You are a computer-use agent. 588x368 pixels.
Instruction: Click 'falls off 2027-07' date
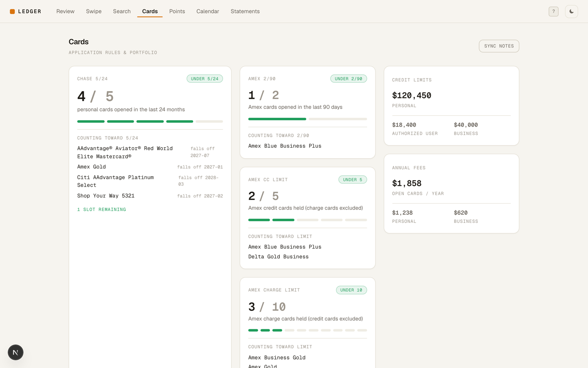click(x=203, y=152)
